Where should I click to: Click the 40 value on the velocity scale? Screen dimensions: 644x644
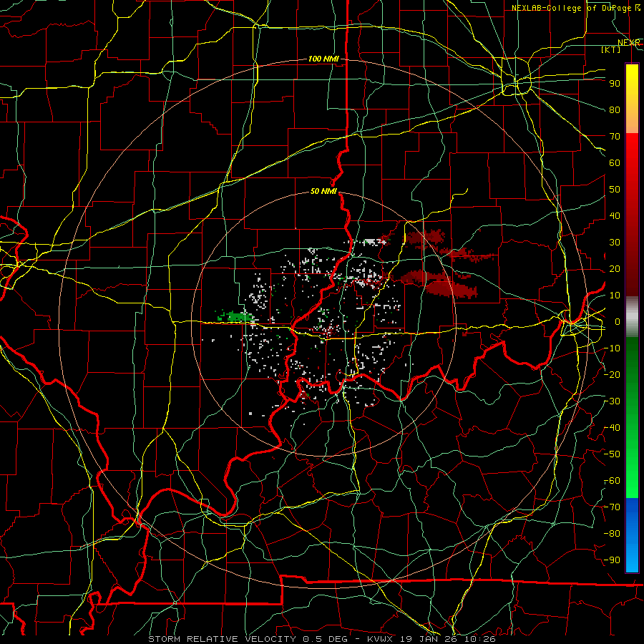coord(615,215)
